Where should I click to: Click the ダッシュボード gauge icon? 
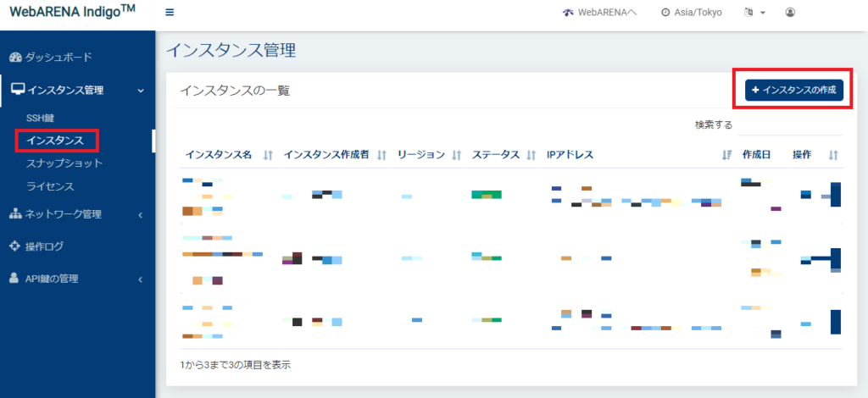pos(15,57)
